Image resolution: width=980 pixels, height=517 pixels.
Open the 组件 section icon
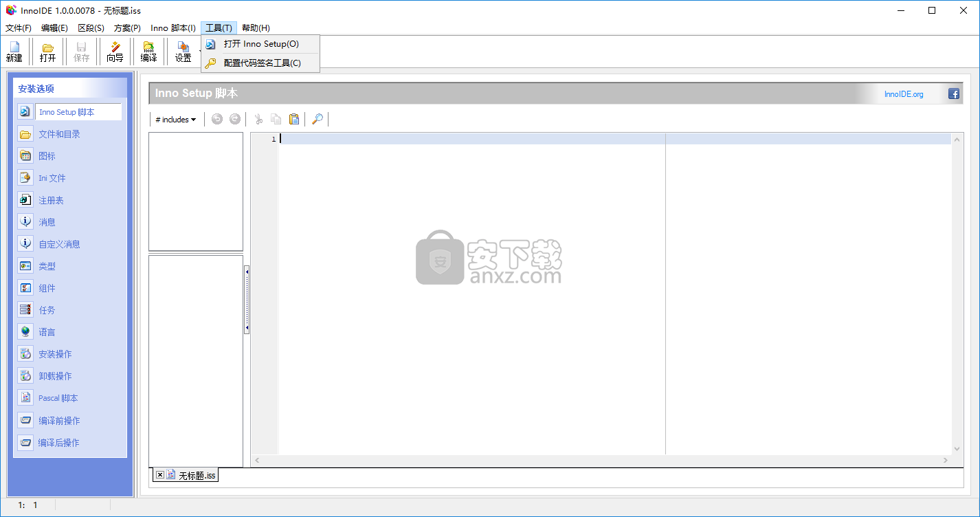(25, 288)
